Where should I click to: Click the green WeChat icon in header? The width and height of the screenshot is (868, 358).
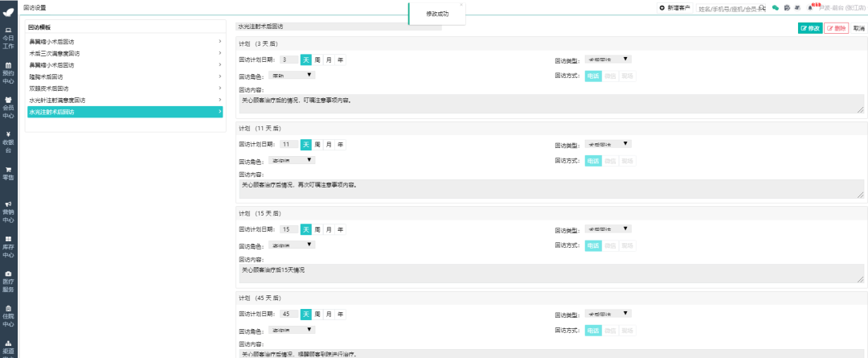tap(776, 8)
